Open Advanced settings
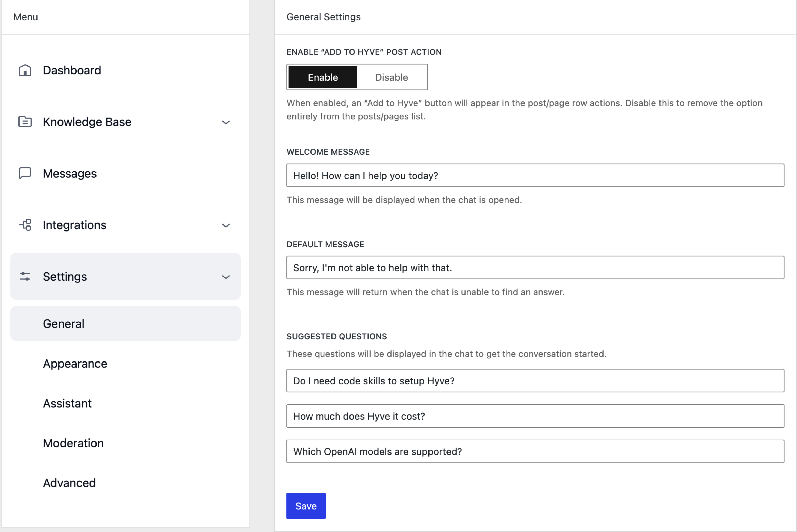The width and height of the screenshot is (797, 532). point(69,483)
